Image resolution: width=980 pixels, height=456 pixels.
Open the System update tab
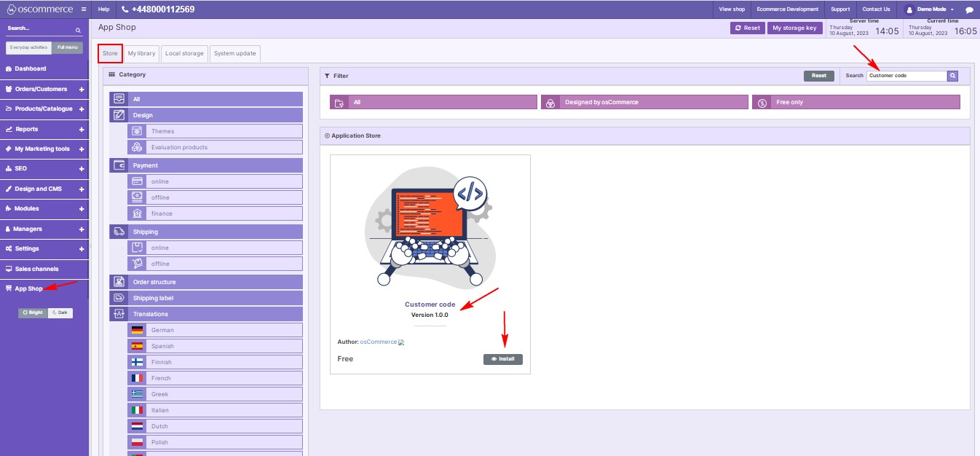pyautogui.click(x=234, y=53)
